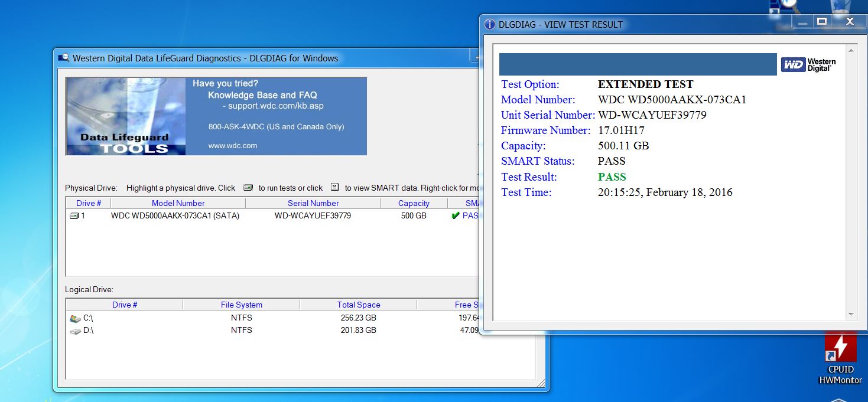Click the DLGDIAG main window title icon
Image resolution: width=868 pixels, height=402 pixels.
point(64,58)
